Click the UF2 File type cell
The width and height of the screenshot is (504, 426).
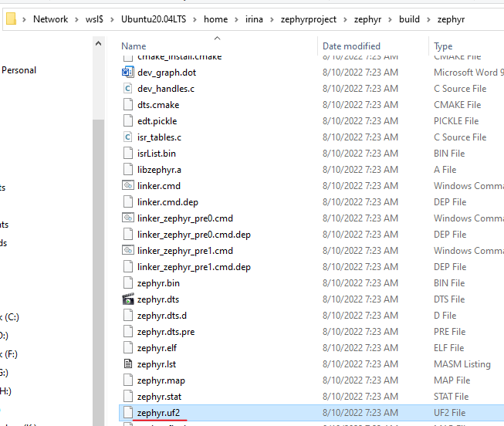pos(449,413)
